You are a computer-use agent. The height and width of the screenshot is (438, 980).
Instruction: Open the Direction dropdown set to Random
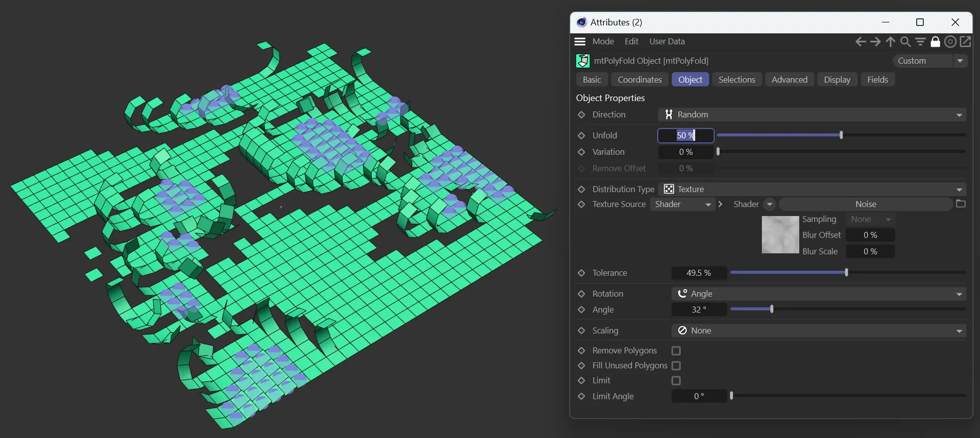(812, 114)
